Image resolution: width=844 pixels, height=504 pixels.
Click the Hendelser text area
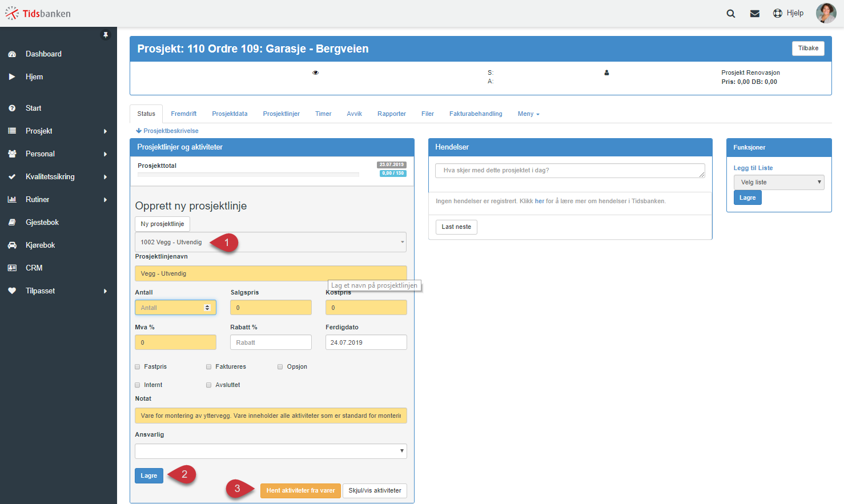click(570, 171)
